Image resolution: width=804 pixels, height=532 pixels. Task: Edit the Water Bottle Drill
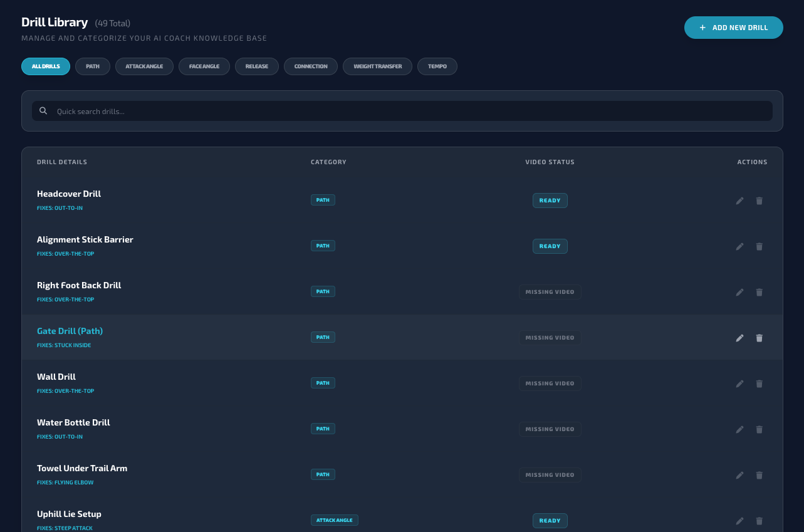[x=740, y=429]
